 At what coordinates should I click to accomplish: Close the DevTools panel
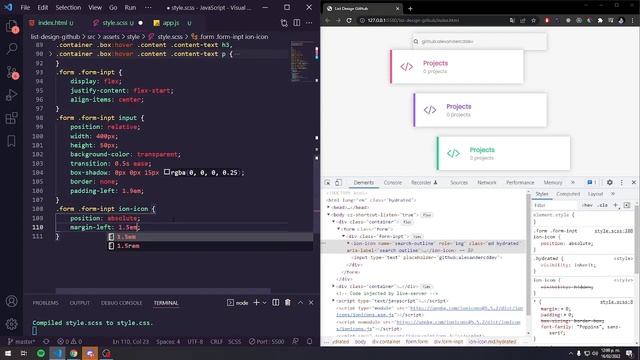[633, 182]
